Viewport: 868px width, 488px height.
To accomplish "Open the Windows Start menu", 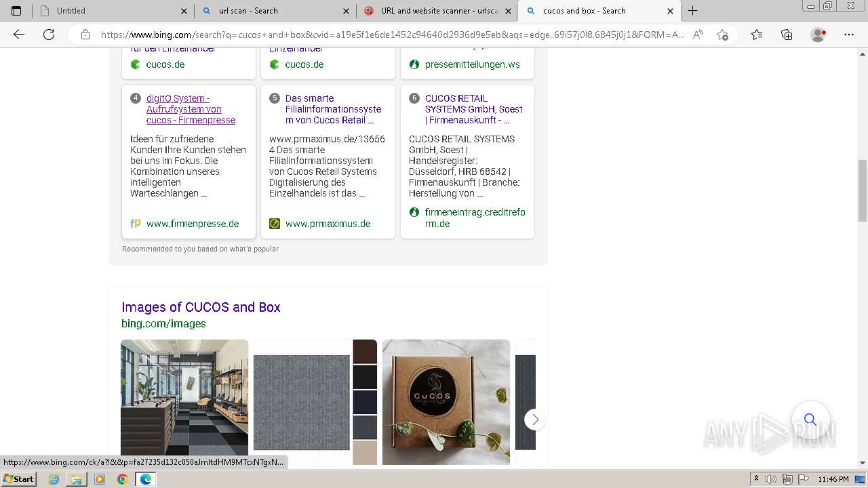I will point(18,479).
